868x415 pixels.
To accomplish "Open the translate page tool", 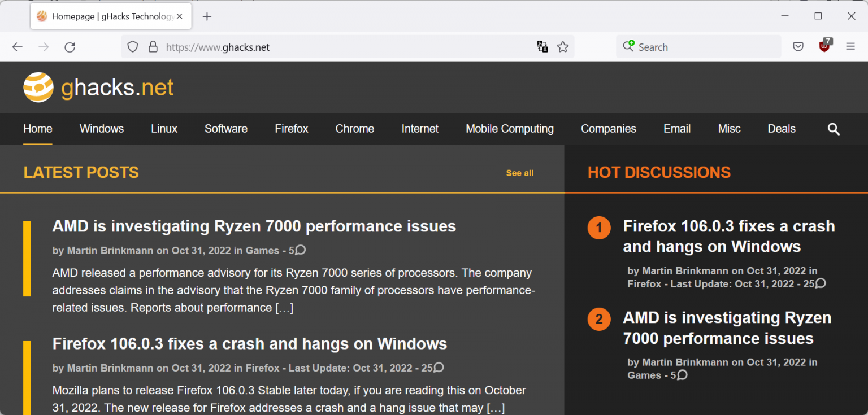I will click(542, 47).
